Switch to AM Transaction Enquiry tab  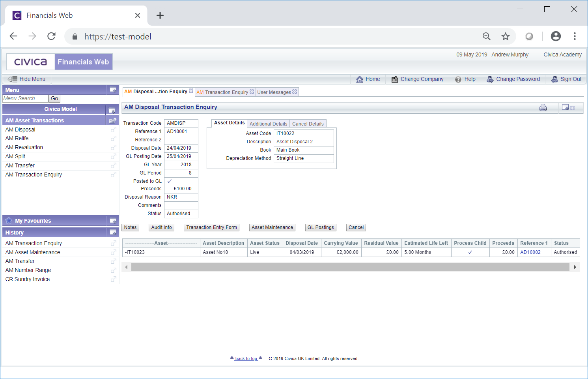(222, 92)
